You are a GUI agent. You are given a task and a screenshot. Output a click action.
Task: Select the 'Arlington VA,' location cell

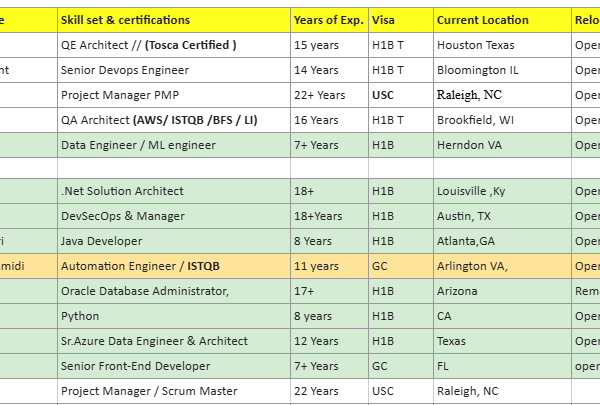pyautogui.click(x=499, y=266)
